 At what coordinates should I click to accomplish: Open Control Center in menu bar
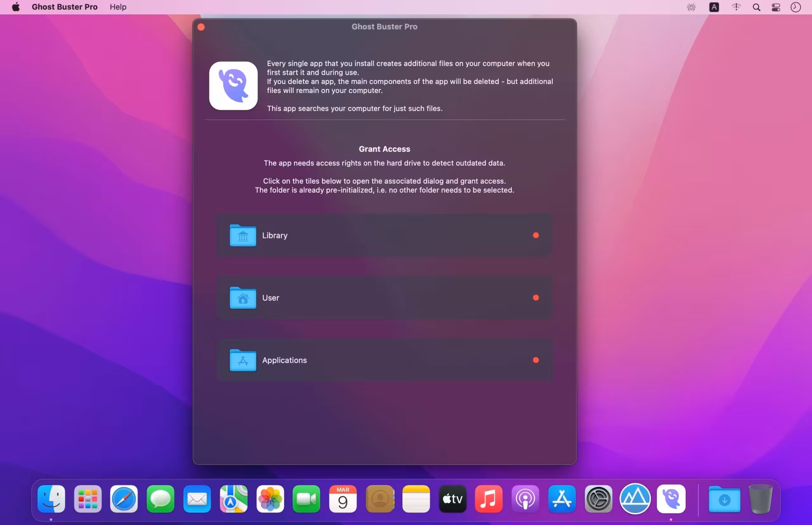(776, 7)
